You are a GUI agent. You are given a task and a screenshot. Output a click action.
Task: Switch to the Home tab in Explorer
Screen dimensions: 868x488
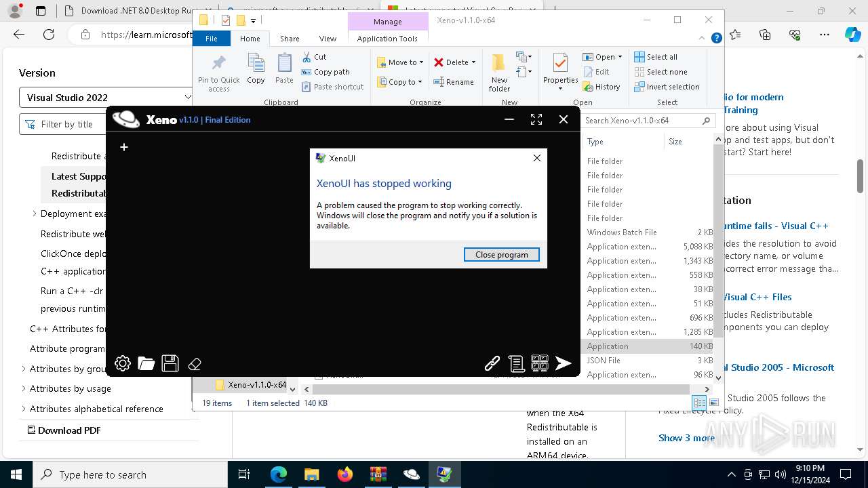(x=250, y=39)
